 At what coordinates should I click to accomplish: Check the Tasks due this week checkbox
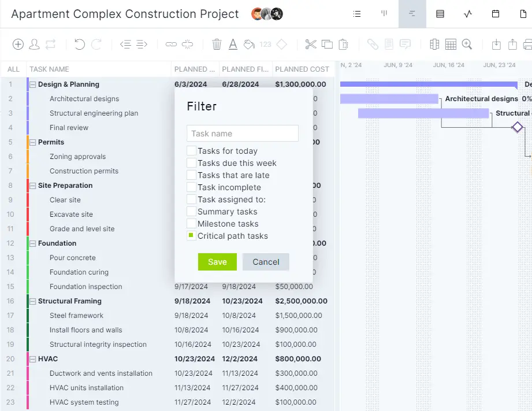click(x=191, y=162)
